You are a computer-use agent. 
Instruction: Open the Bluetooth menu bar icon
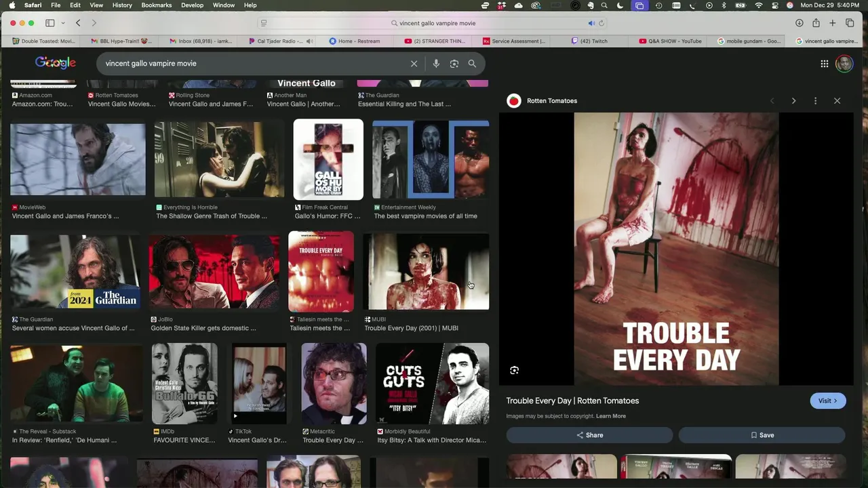pyautogui.click(x=724, y=5)
